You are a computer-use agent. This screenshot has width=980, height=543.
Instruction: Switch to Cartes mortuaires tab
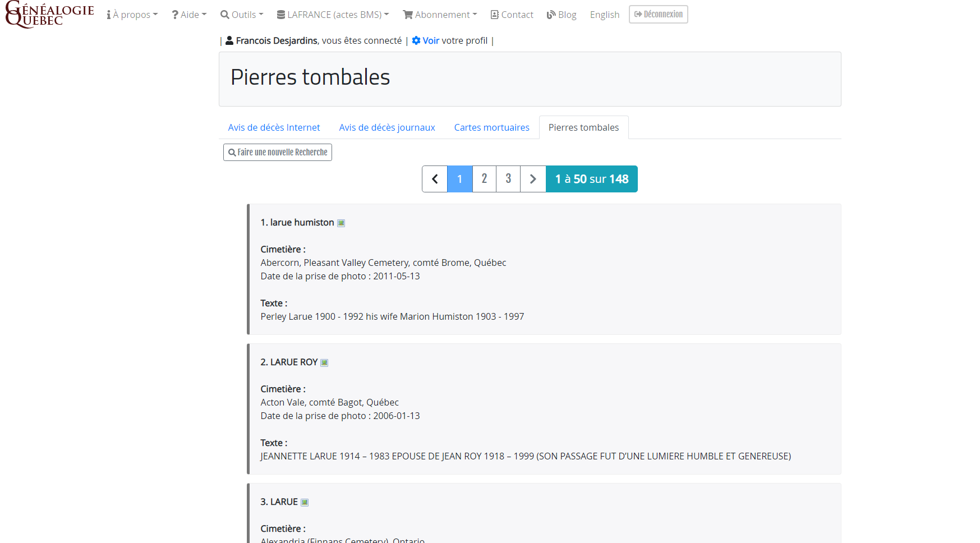click(x=491, y=127)
